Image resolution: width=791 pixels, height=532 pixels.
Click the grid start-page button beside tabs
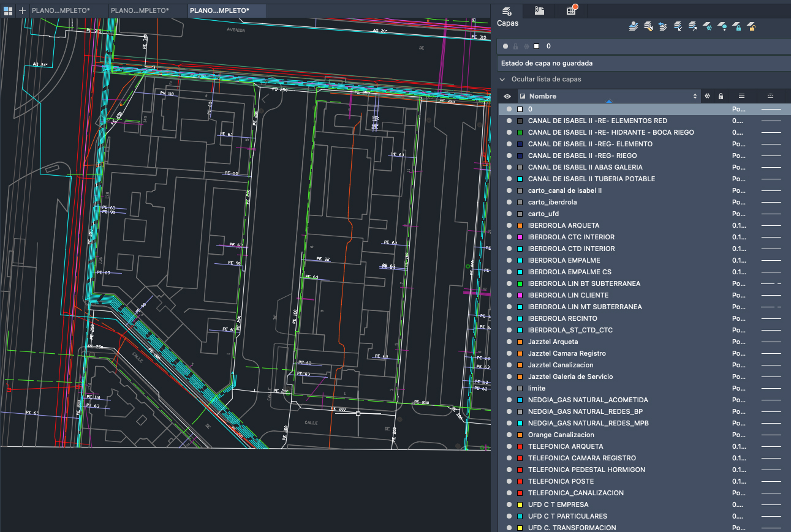(8, 10)
